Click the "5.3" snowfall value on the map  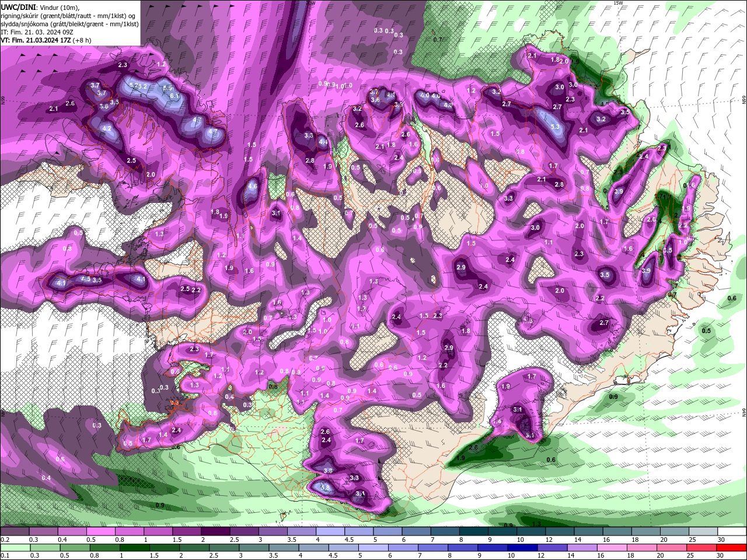(555, 127)
